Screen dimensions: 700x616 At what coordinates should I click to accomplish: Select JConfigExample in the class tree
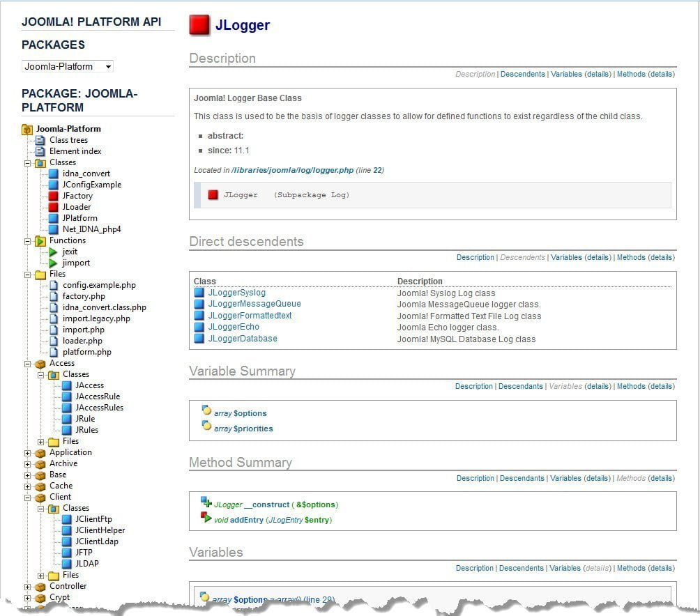[x=91, y=185]
